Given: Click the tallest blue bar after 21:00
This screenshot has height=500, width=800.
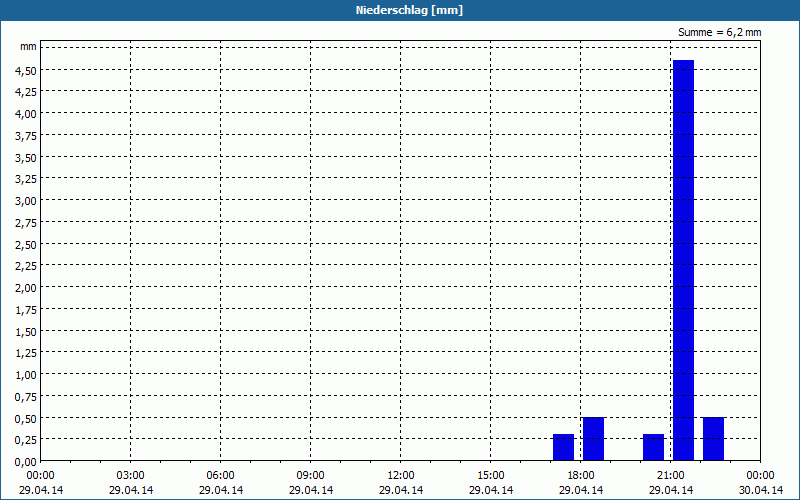Looking at the screenshot, I should click(683, 260).
